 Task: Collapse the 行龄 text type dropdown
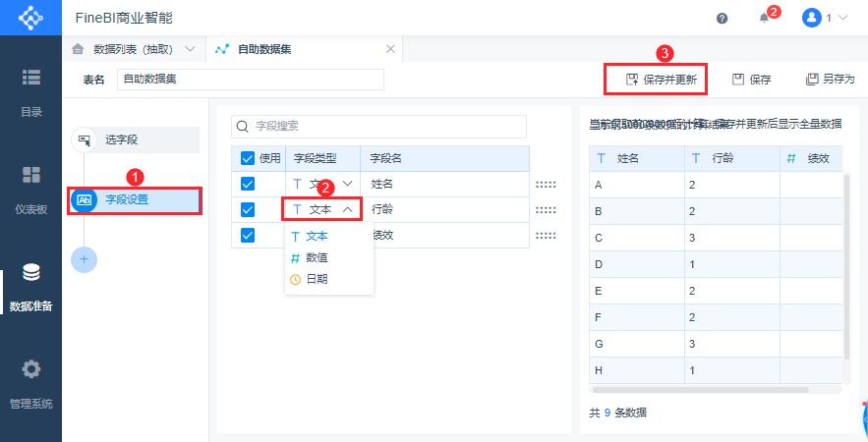(347, 209)
